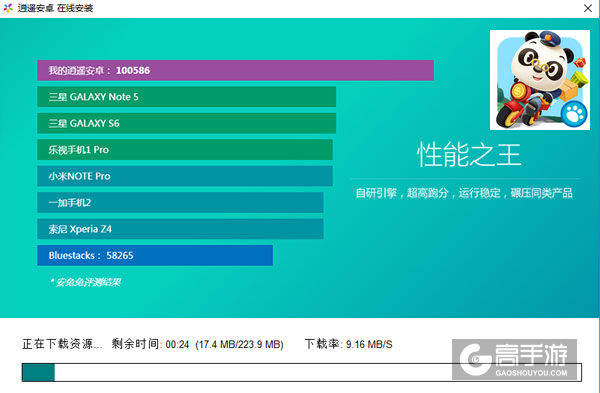Select the 小米NOTE Pro bar

click(x=185, y=176)
